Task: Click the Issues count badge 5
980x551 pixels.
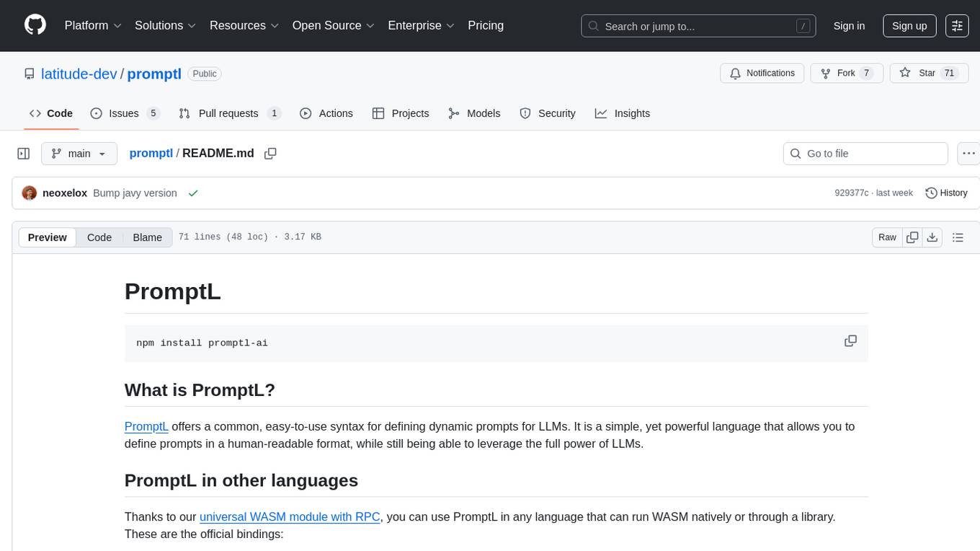Action: click(153, 113)
